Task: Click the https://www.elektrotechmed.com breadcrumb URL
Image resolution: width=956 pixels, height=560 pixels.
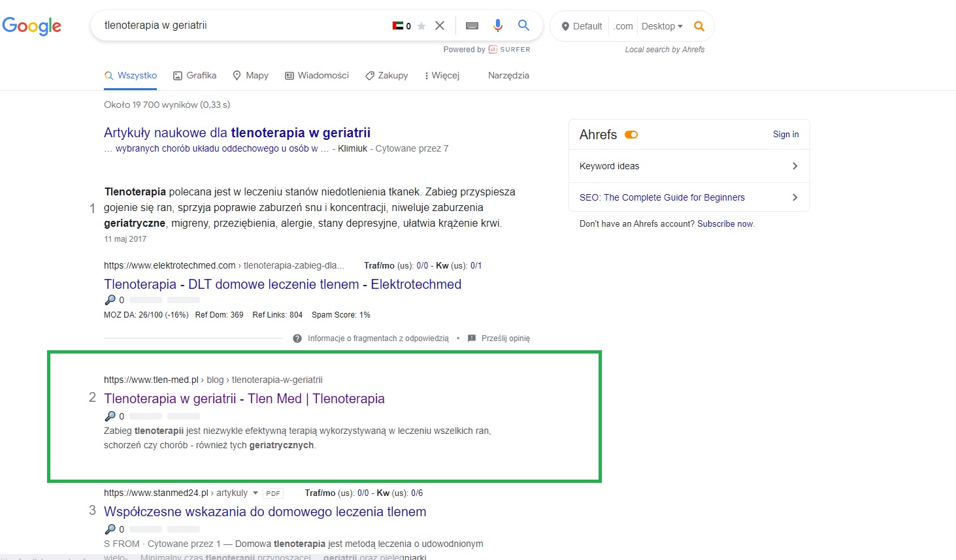Action: coord(170,265)
